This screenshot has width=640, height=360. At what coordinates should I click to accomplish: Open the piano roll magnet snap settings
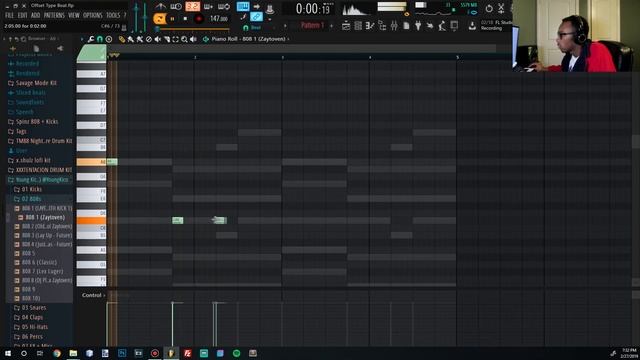point(100,39)
